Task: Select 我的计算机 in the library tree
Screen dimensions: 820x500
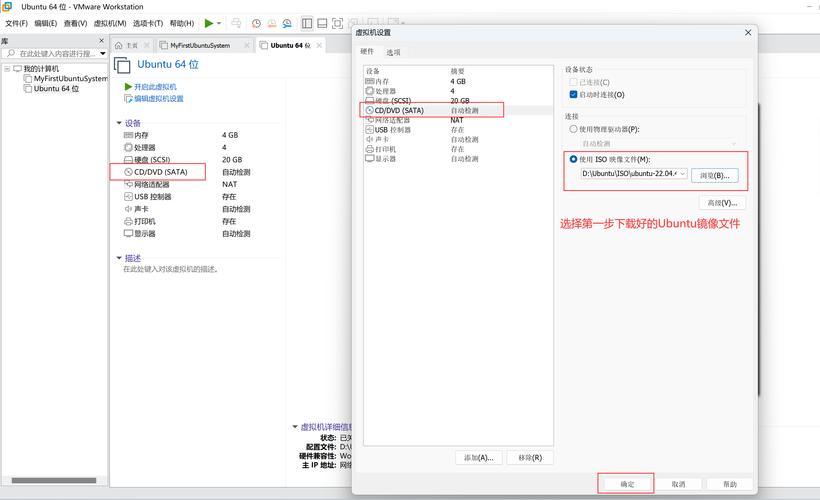Action: click(41, 69)
